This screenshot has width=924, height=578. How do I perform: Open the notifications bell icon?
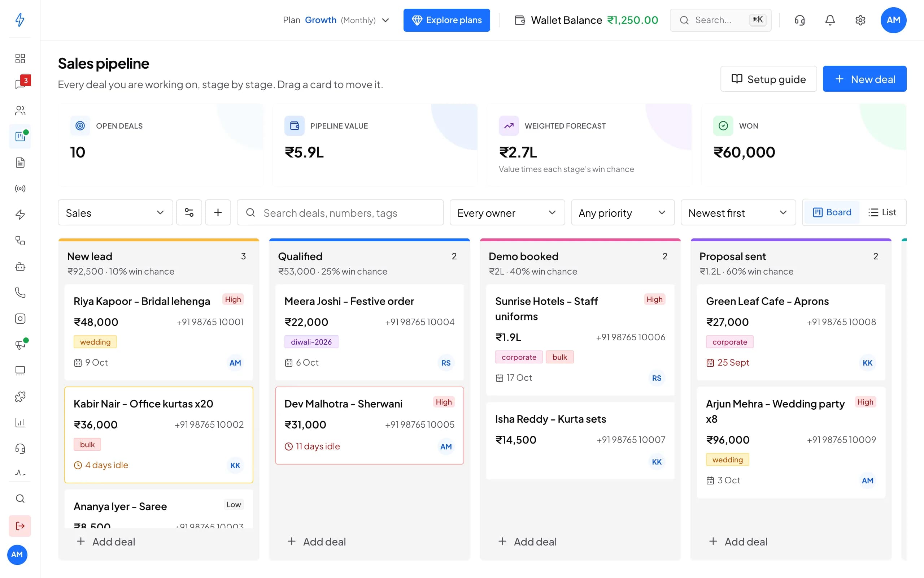[x=830, y=20]
